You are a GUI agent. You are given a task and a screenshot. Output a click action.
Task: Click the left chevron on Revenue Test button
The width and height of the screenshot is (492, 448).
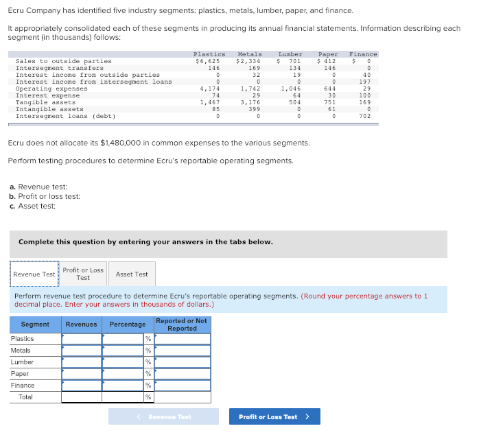tap(139, 416)
